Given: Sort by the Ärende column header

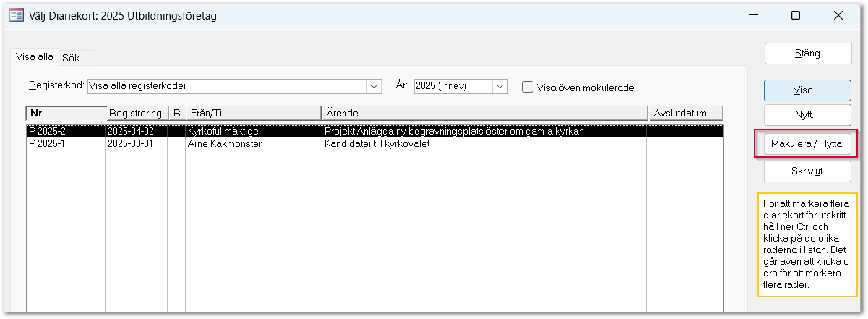Looking at the screenshot, I should click(484, 114).
